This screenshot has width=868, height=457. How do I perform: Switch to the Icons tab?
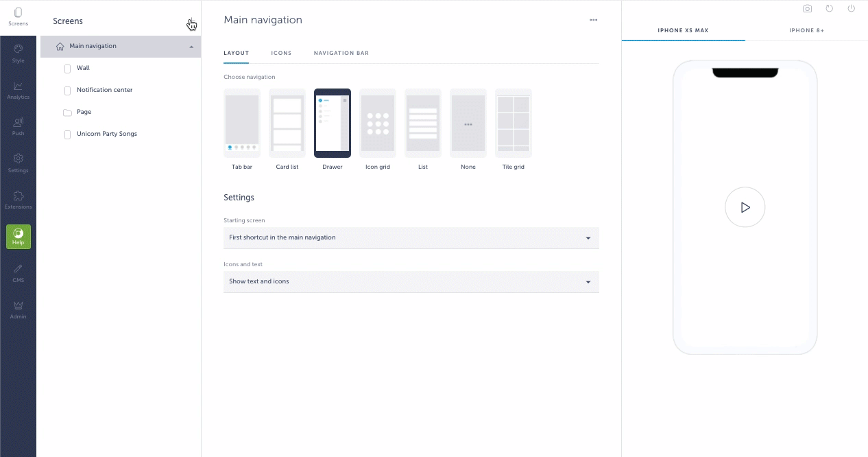tap(281, 53)
